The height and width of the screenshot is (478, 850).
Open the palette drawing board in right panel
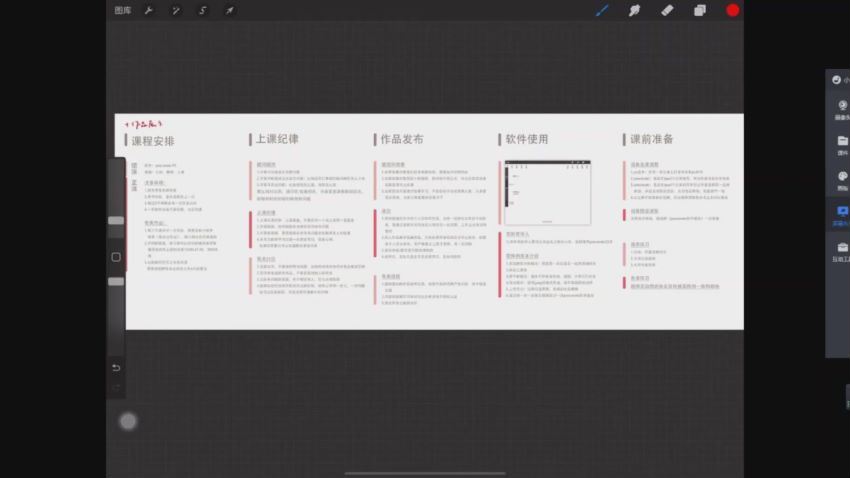point(842,180)
